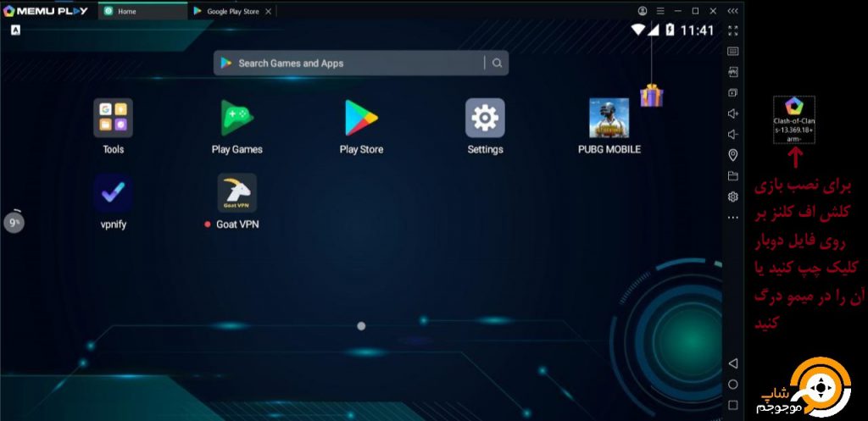Screen dimensions: 868x421
Task: Tap the Android Back button
Action: [x=733, y=363]
